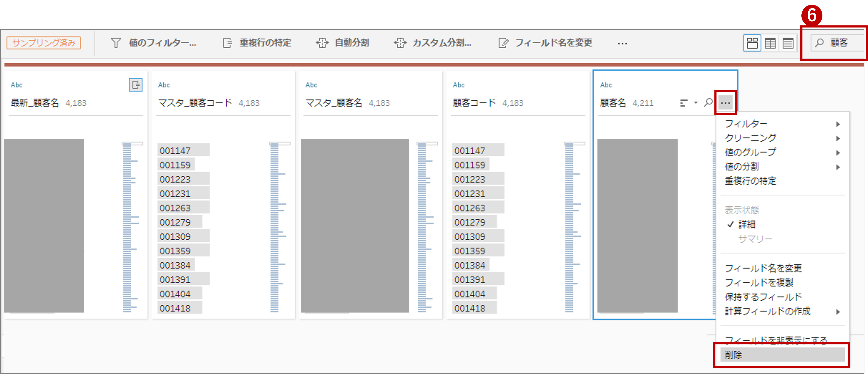This screenshot has height=374, width=868.
Task: Switch to list view icon
Action: 788,43
